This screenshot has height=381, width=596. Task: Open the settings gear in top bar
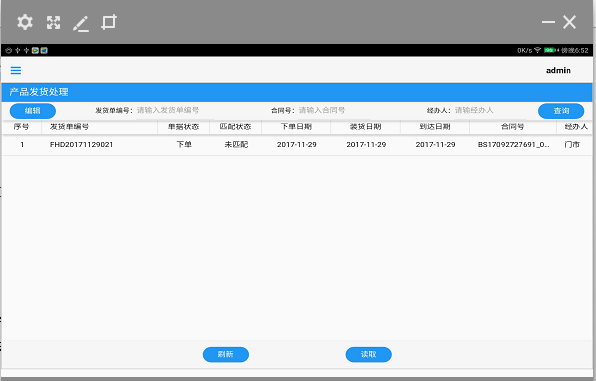[25, 22]
